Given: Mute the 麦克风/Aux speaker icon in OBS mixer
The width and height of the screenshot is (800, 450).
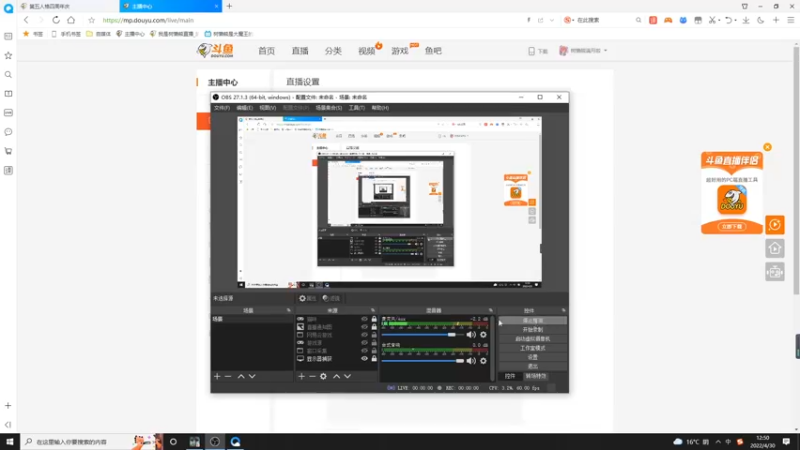Looking at the screenshot, I should 471,335.
